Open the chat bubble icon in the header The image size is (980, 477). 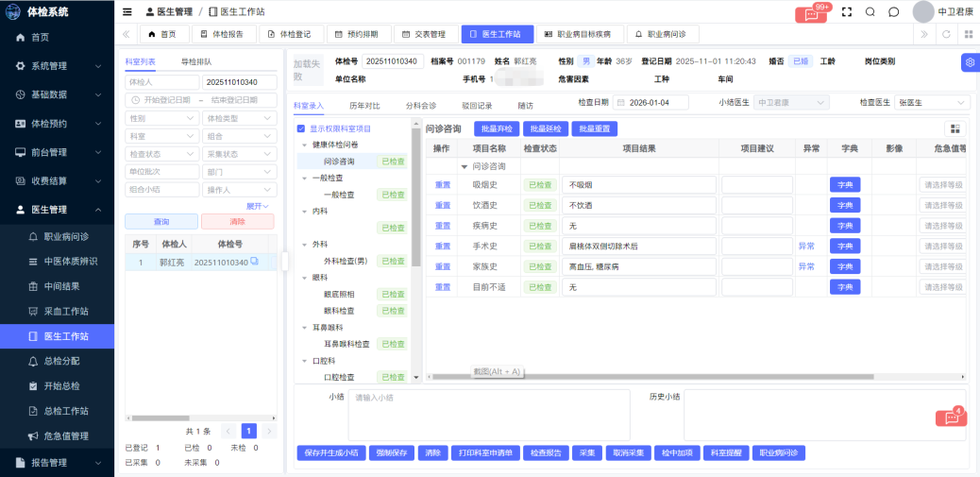pyautogui.click(x=894, y=12)
